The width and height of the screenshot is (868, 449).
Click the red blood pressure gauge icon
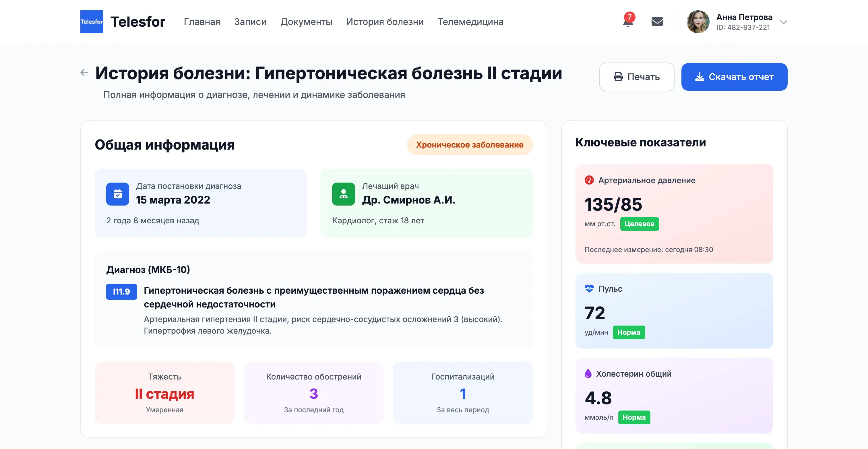tap(589, 180)
